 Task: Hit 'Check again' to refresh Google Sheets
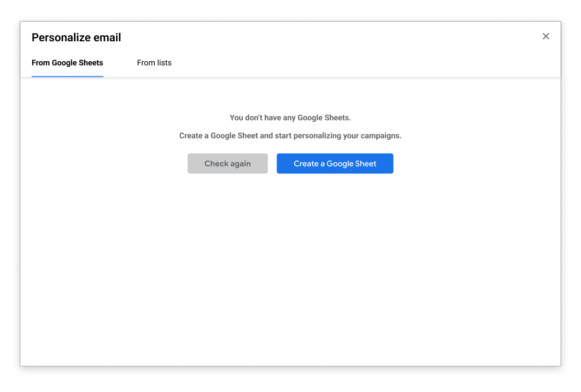[227, 164]
